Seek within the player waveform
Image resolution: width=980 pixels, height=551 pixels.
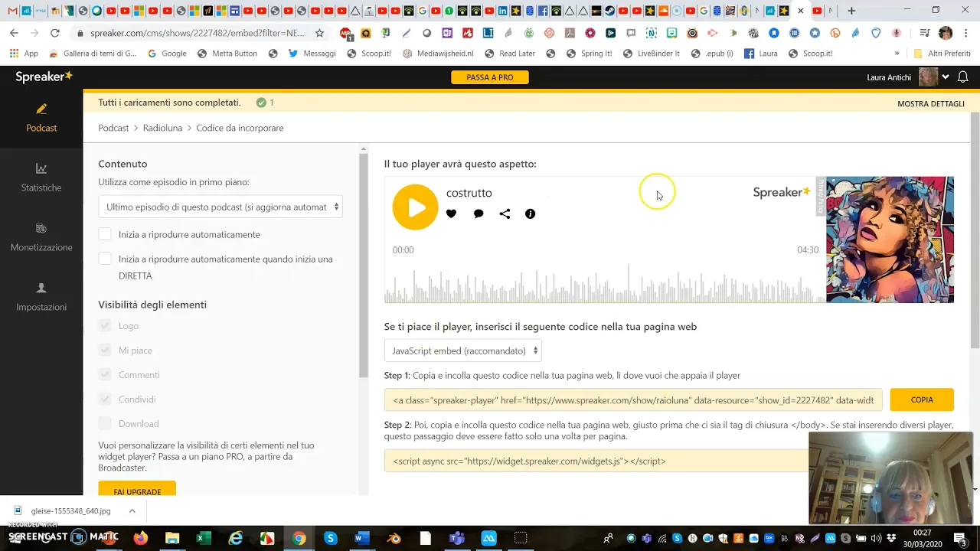(x=604, y=284)
